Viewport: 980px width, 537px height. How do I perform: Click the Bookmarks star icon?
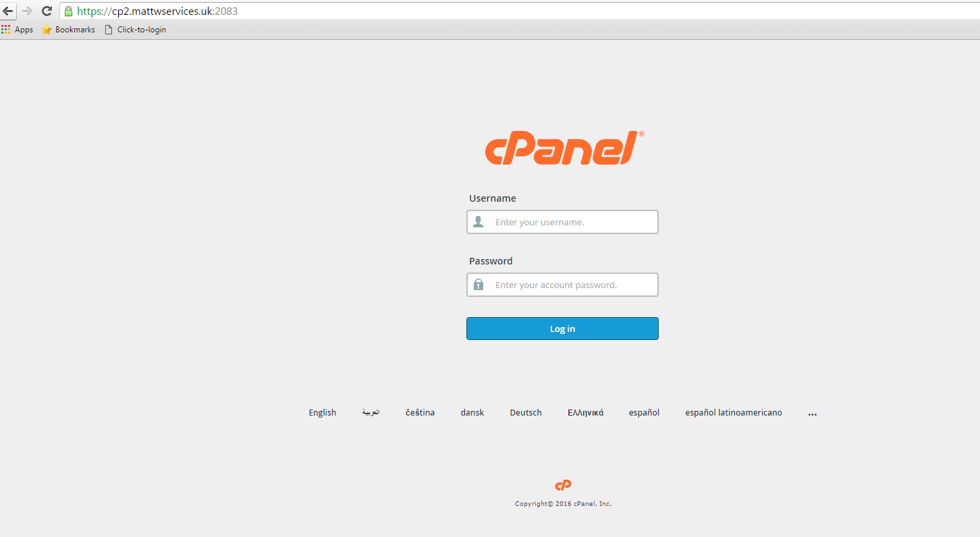pyautogui.click(x=47, y=30)
